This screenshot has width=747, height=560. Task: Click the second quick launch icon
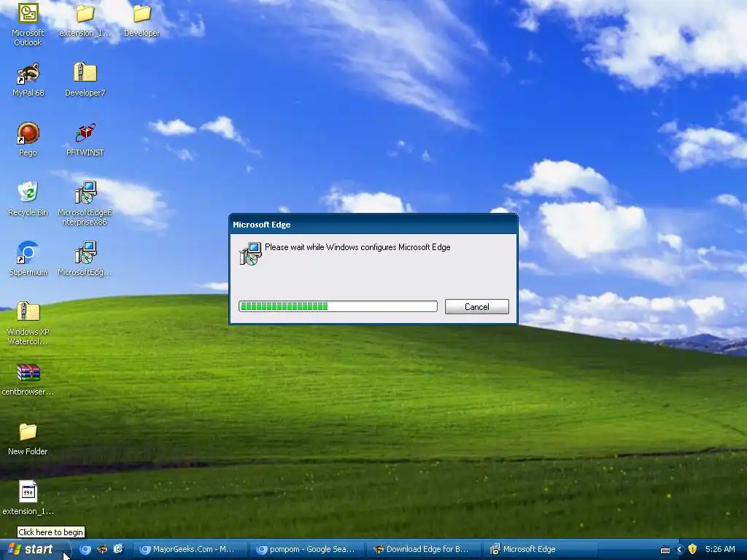click(x=102, y=549)
